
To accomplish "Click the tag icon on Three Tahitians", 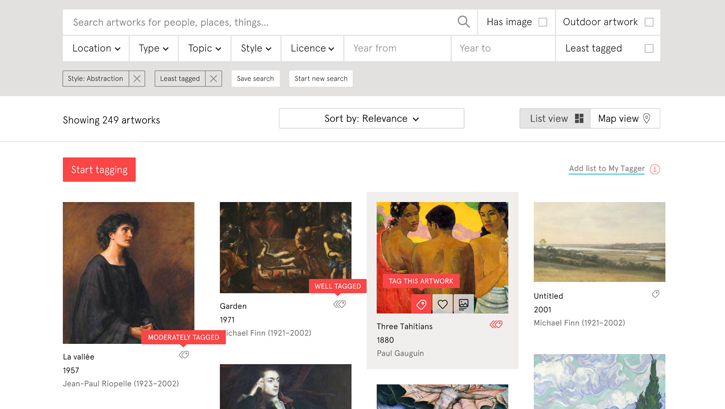I will [x=421, y=304].
